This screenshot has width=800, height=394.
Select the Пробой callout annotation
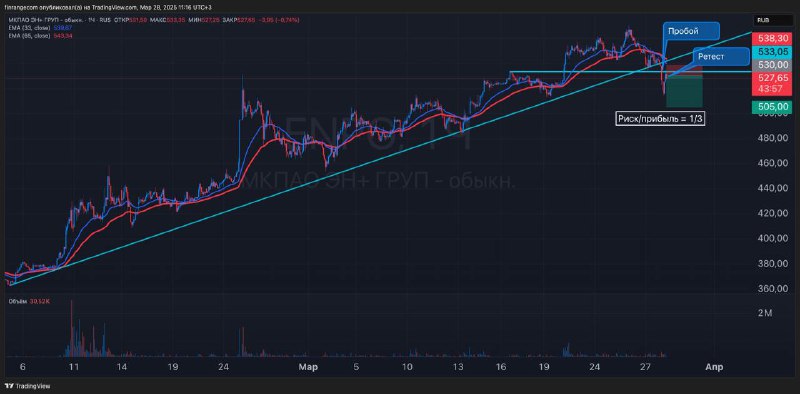click(x=691, y=31)
